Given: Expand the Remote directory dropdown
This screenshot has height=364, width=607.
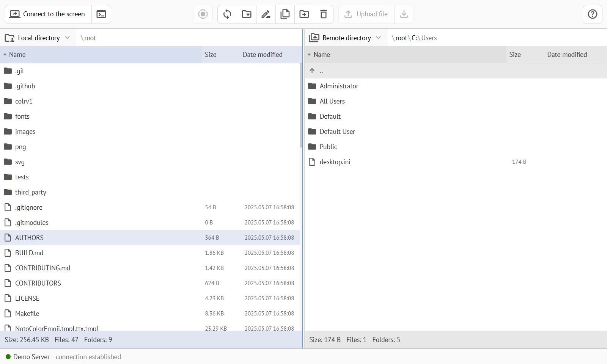Looking at the screenshot, I should 345,38.
